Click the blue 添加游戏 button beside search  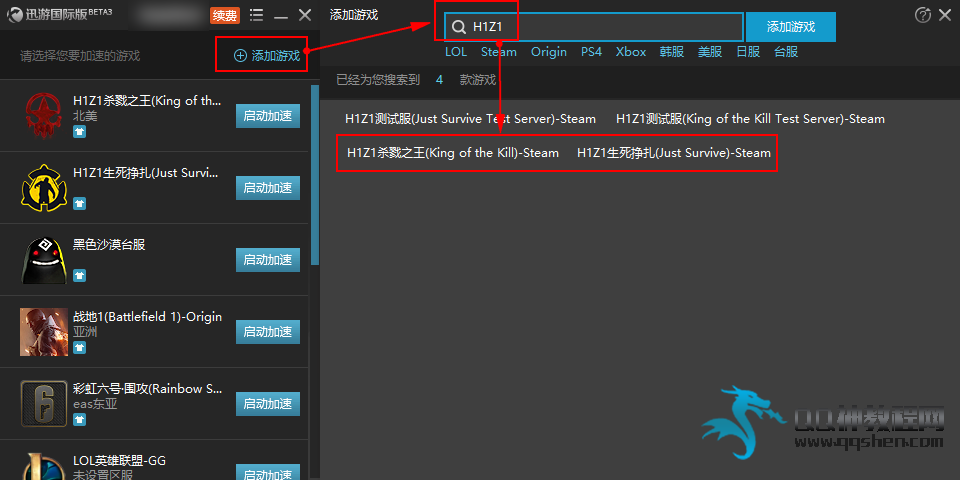coord(791,27)
